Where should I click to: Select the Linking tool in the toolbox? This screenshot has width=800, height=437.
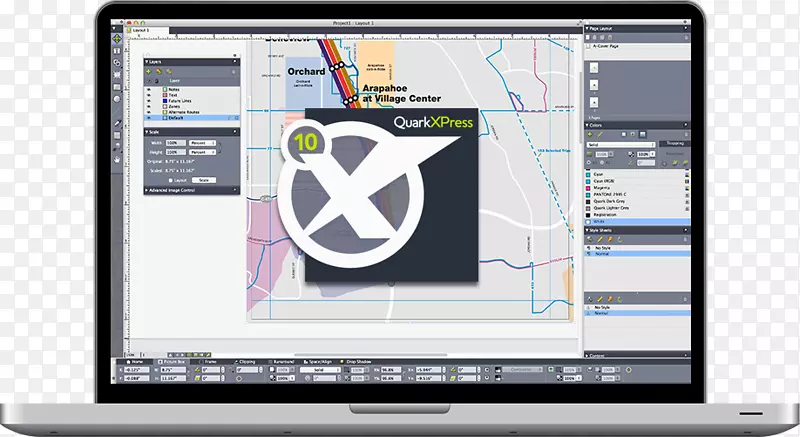[118, 61]
